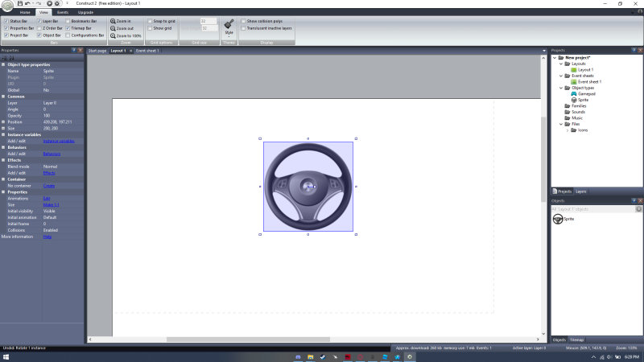
Task: Collapse the Effects section
Action: [3, 160]
